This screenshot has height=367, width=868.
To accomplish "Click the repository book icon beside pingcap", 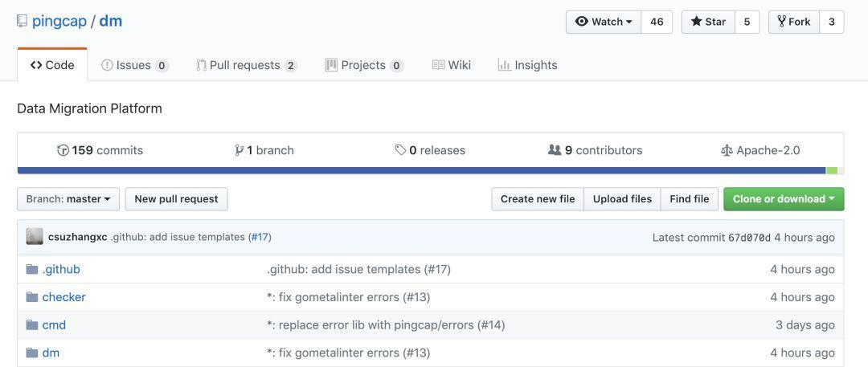I will tap(22, 21).
